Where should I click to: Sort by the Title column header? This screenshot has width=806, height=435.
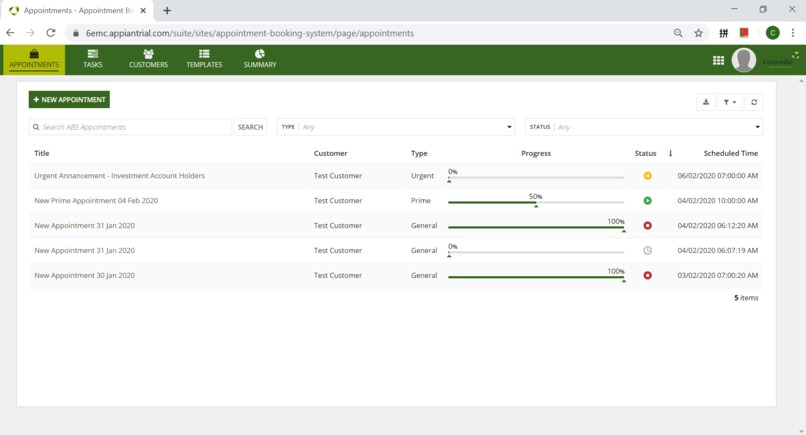click(42, 153)
